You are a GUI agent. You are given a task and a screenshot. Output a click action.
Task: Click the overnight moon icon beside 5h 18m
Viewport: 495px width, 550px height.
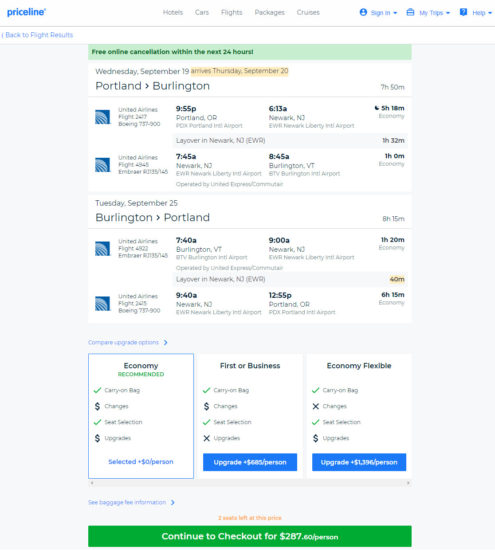click(377, 108)
